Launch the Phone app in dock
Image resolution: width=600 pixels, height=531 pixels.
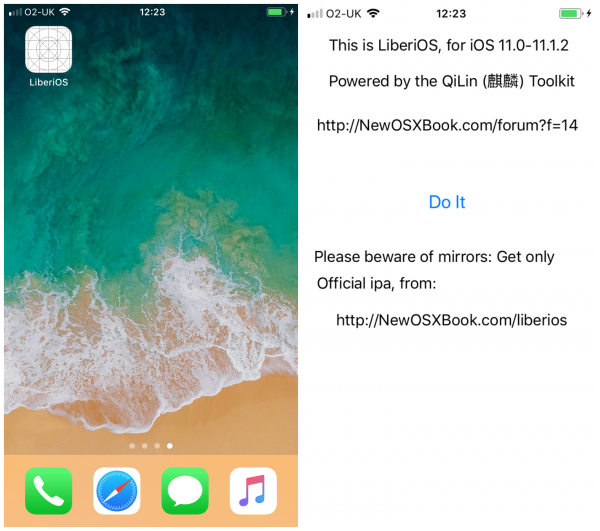pyautogui.click(x=48, y=491)
